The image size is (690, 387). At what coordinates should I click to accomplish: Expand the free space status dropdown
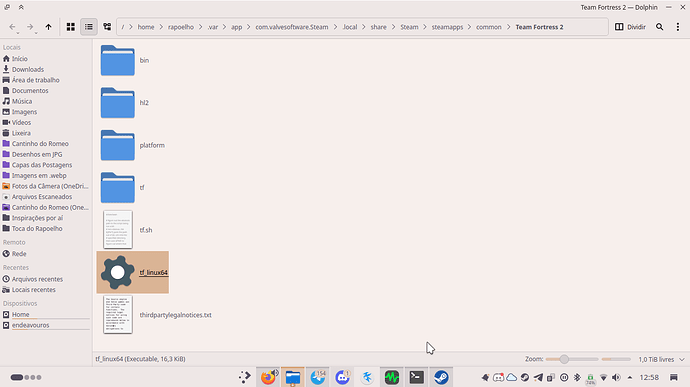[682, 359]
